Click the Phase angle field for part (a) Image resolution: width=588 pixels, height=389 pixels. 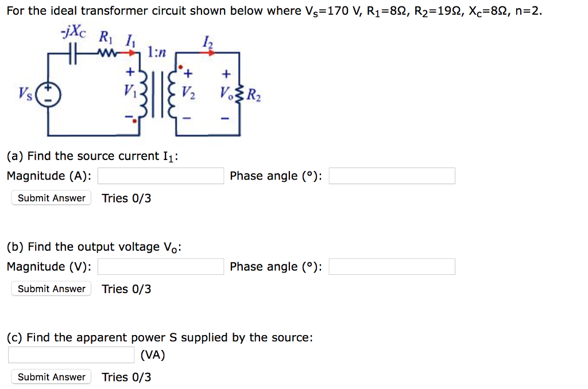coord(391,176)
